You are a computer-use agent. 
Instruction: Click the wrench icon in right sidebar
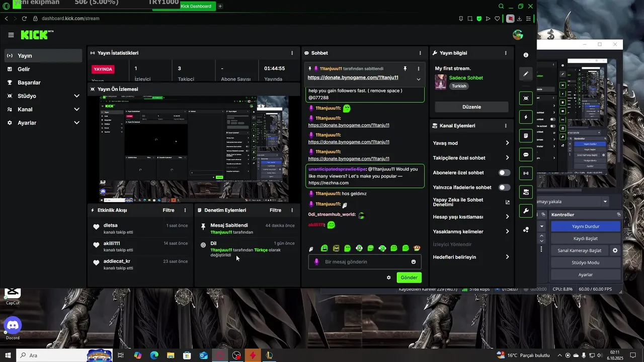[x=526, y=211]
